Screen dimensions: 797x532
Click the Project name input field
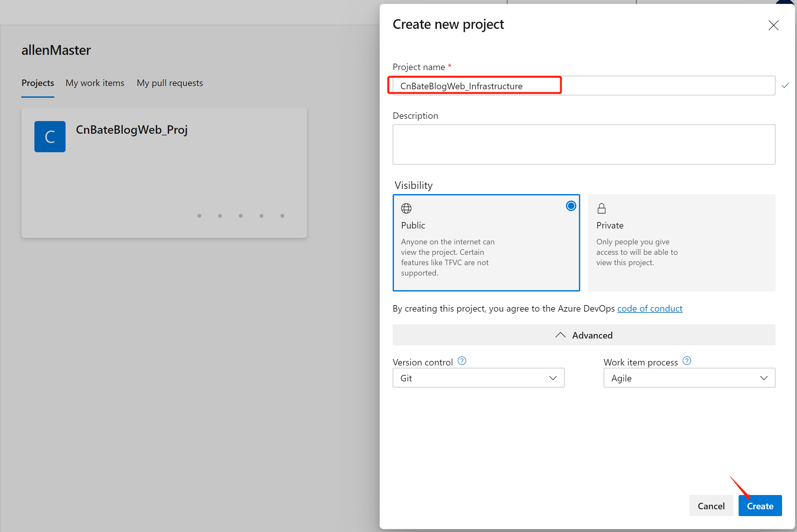point(584,86)
